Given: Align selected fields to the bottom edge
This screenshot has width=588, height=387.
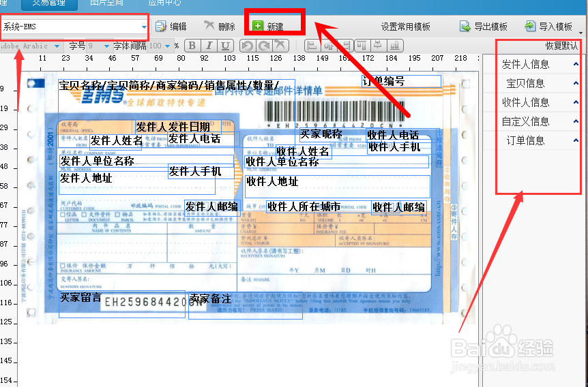Looking at the screenshot, I should pos(395,46).
